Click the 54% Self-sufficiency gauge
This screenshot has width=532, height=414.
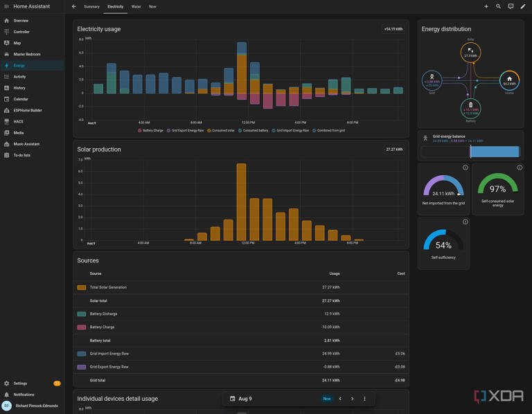(x=443, y=240)
